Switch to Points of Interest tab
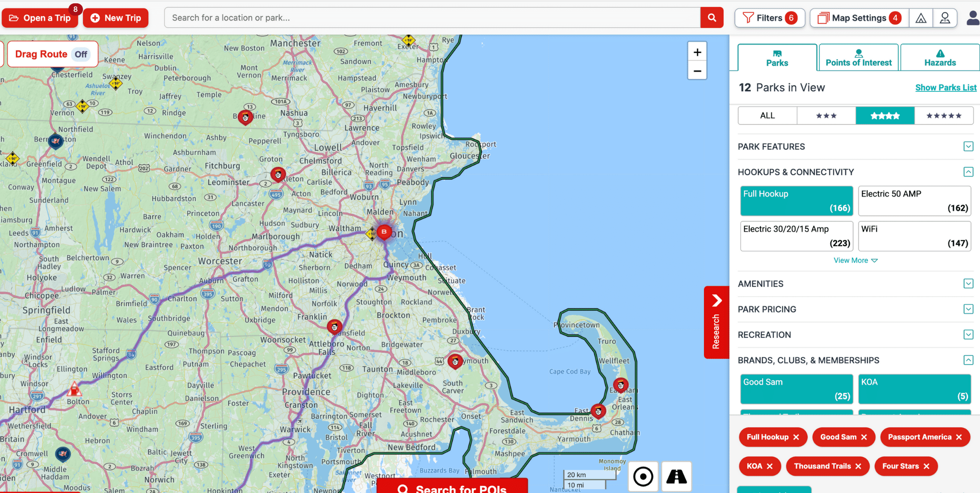This screenshot has width=980, height=493. click(x=858, y=57)
